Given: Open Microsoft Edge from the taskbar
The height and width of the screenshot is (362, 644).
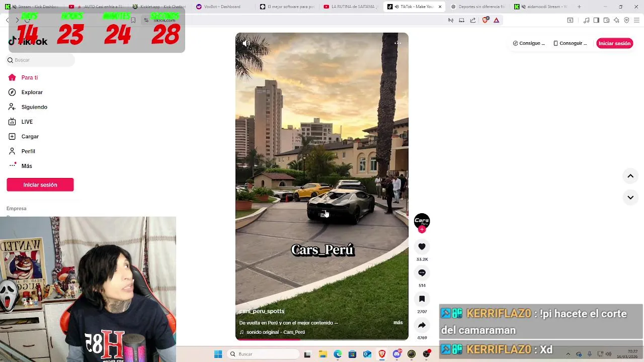Looking at the screenshot, I should [338, 354].
